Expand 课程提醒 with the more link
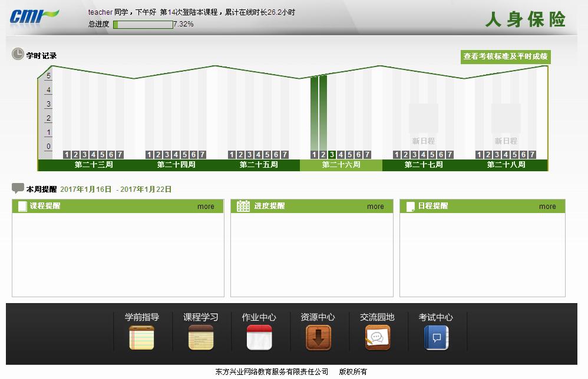The width and height of the screenshot is (588, 379). (206, 207)
